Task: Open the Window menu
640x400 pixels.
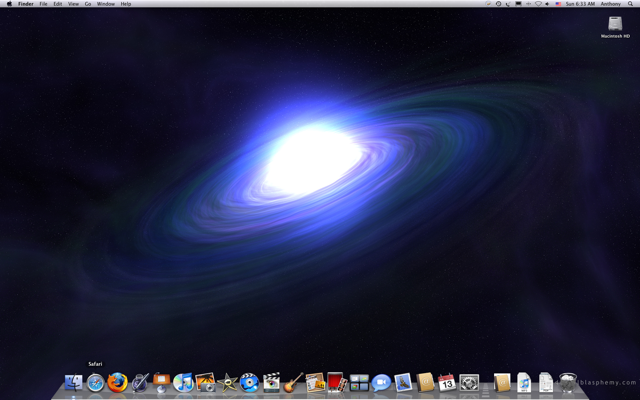Action: pos(105,4)
